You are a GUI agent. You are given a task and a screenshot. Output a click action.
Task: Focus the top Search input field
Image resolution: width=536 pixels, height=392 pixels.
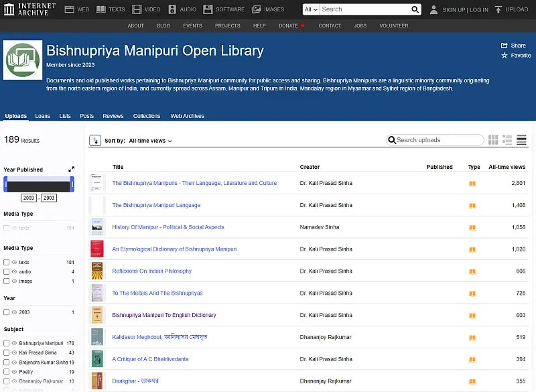point(366,9)
